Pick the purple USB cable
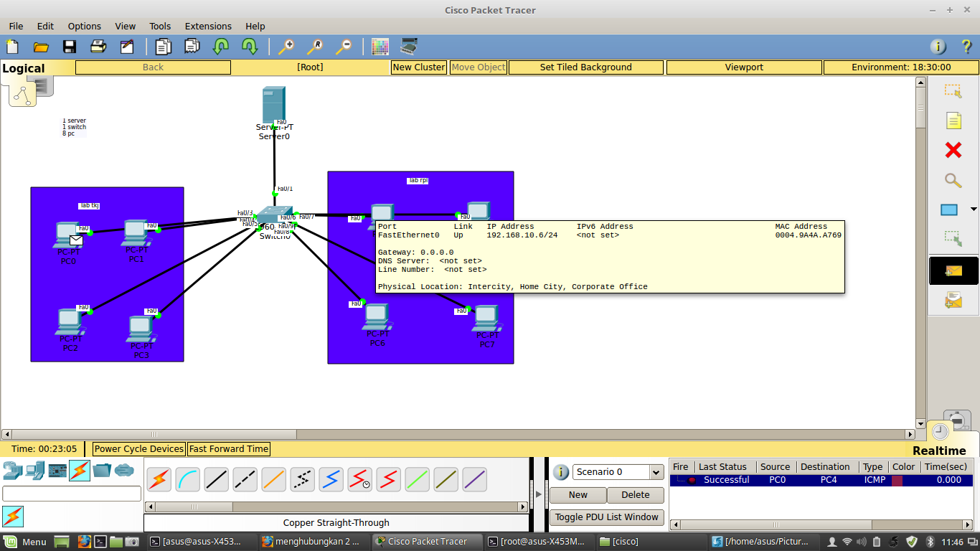Screen dimensions: 980x551 475,479
